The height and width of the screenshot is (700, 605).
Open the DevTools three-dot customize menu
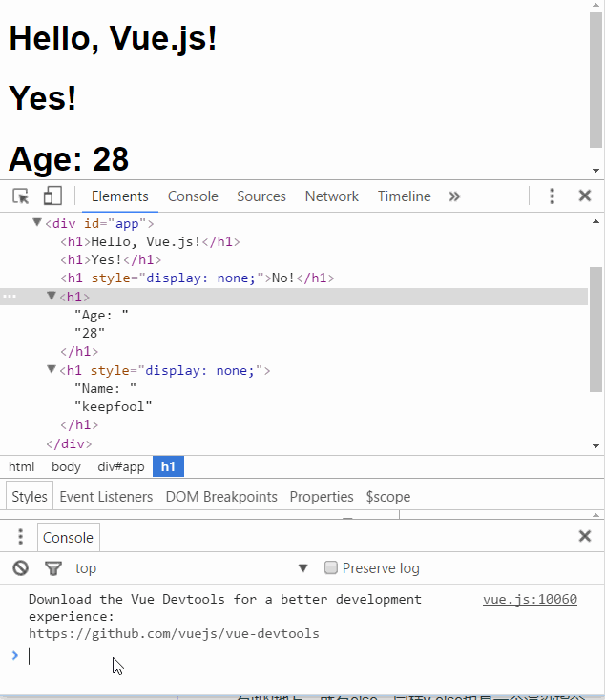[x=552, y=196]
